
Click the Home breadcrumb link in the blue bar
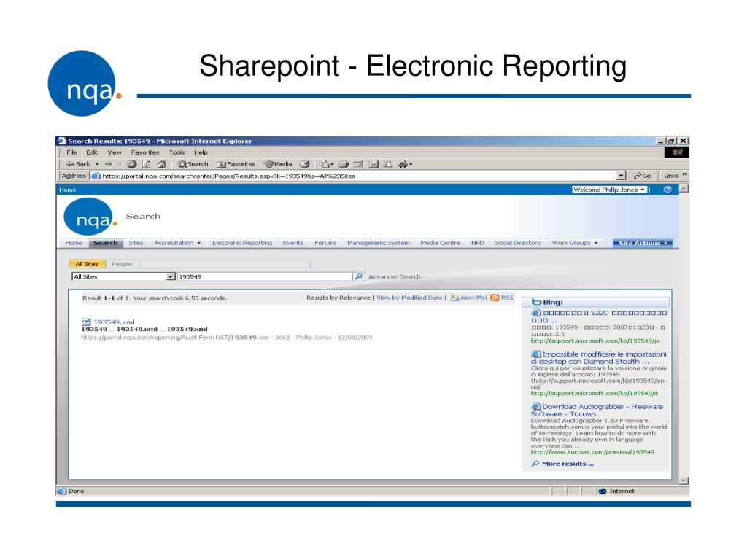pos(68,190)
